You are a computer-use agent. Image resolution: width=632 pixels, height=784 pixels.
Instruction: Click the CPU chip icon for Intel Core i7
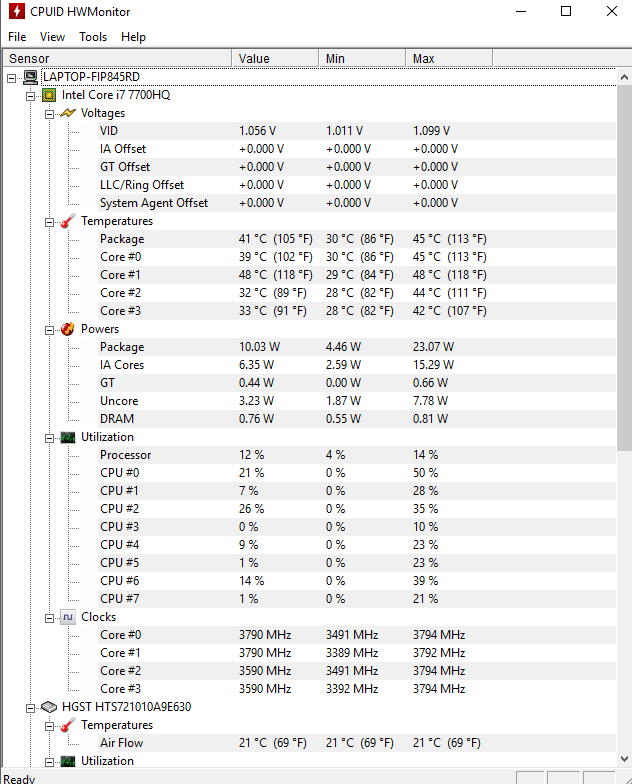click(x=49, y=95)
